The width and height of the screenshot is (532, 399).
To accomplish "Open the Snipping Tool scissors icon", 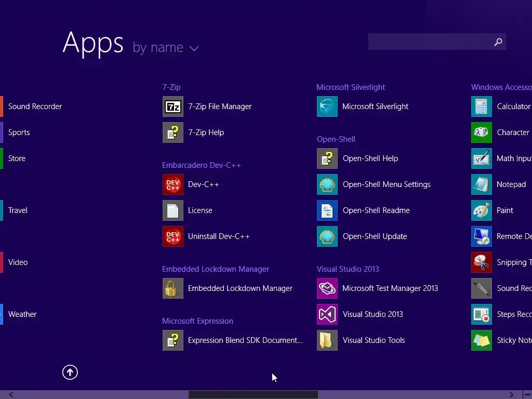I will [482, 262].
